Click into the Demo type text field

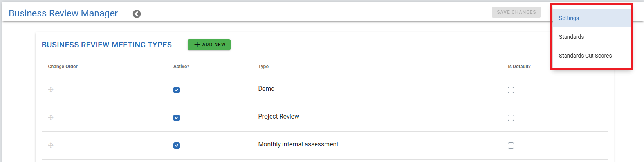(x=376, y=89)
